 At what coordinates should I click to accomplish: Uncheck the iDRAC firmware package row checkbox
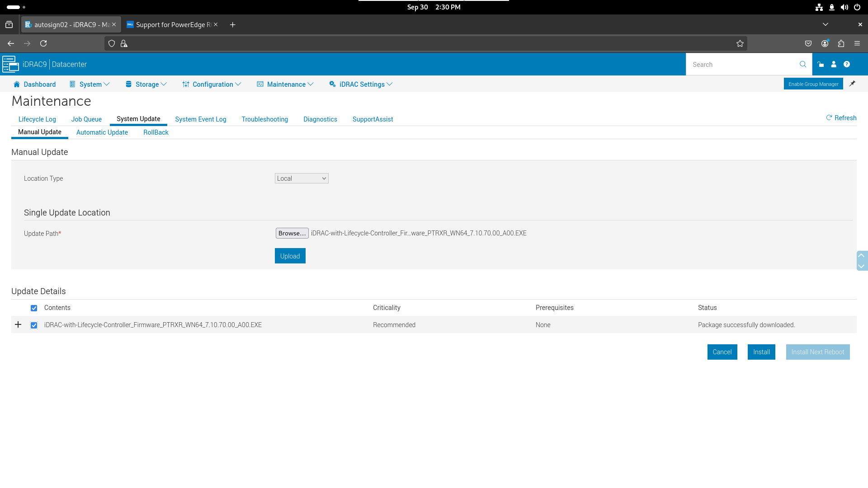[x=34, y=325]
